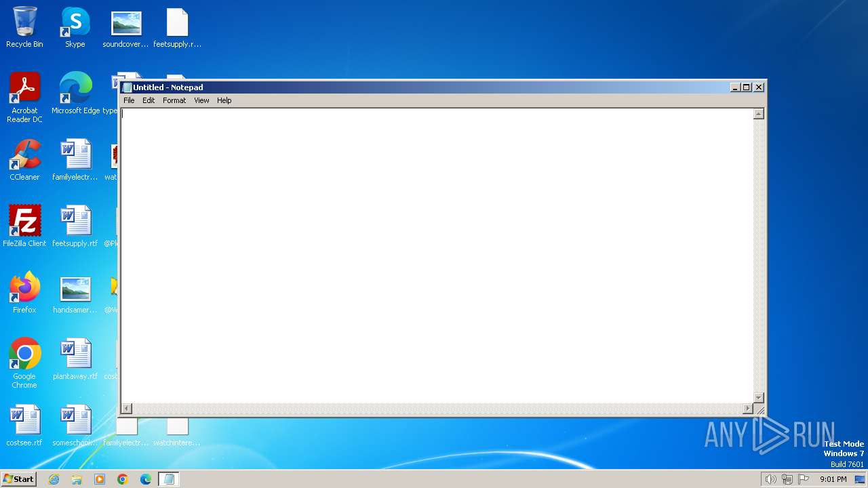Launch Internet Explorer from the taskbar

click(x=54, y=479)
